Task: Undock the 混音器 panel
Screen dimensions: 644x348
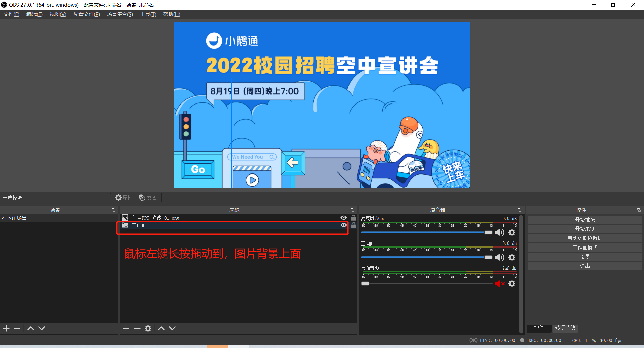Action: coord(520,210)
